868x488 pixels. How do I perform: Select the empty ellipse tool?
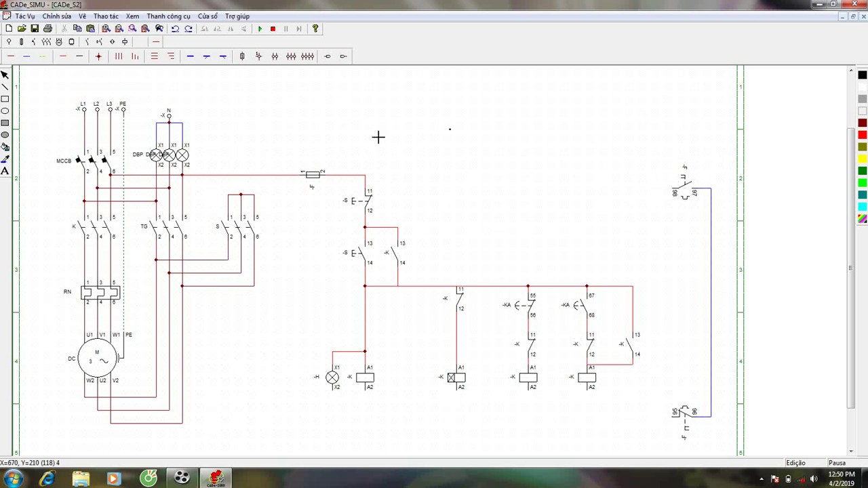pyautogui.click(x=5, y=110)
